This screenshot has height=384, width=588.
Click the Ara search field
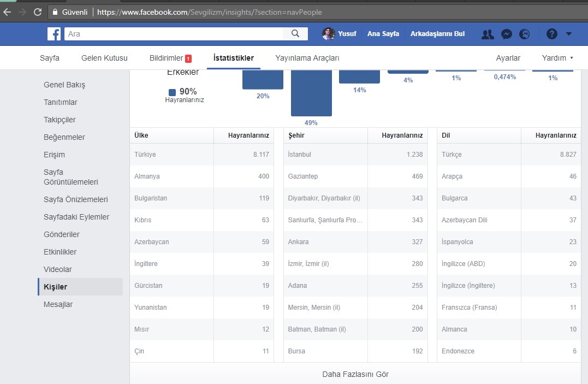pyautogui.click(x=174, y=34)
